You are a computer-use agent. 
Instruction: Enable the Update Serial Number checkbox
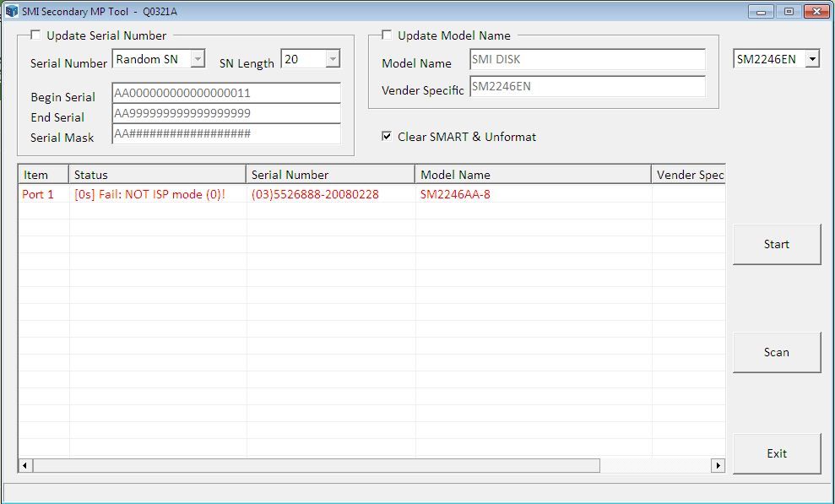pos(35,35)
